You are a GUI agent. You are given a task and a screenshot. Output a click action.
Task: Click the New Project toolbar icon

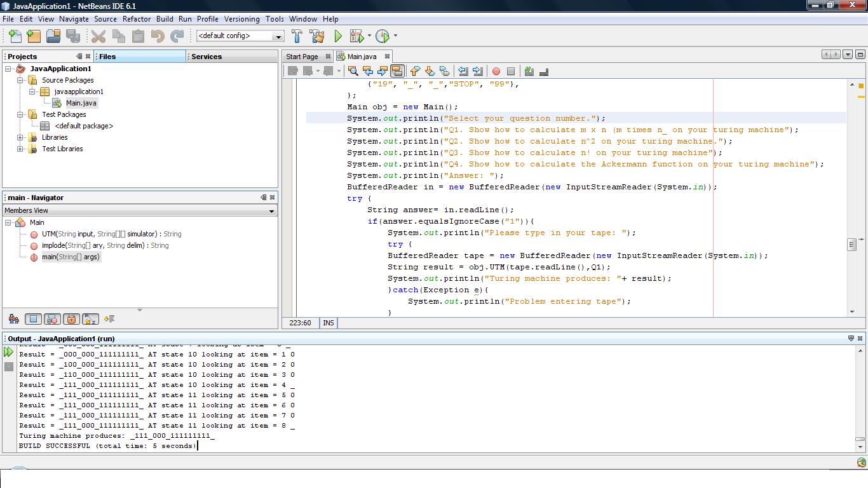point(34,36)
